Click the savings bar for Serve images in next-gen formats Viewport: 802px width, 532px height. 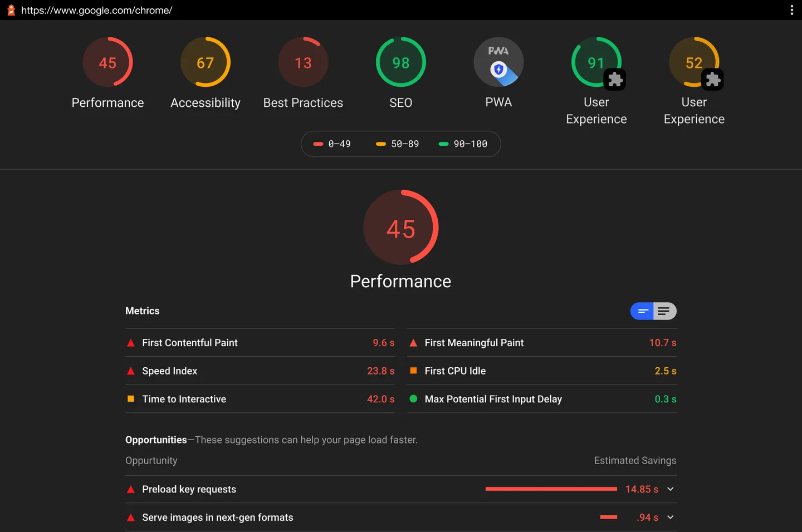pos(609,518)
